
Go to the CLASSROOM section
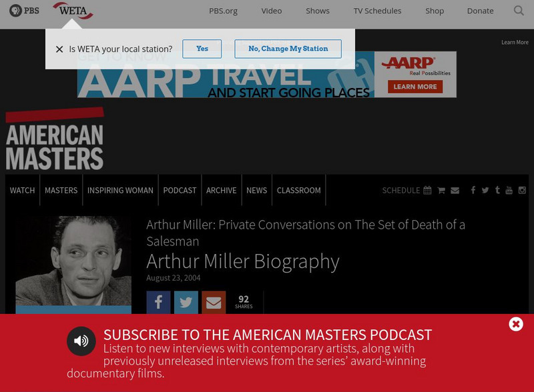pos(298,190)
